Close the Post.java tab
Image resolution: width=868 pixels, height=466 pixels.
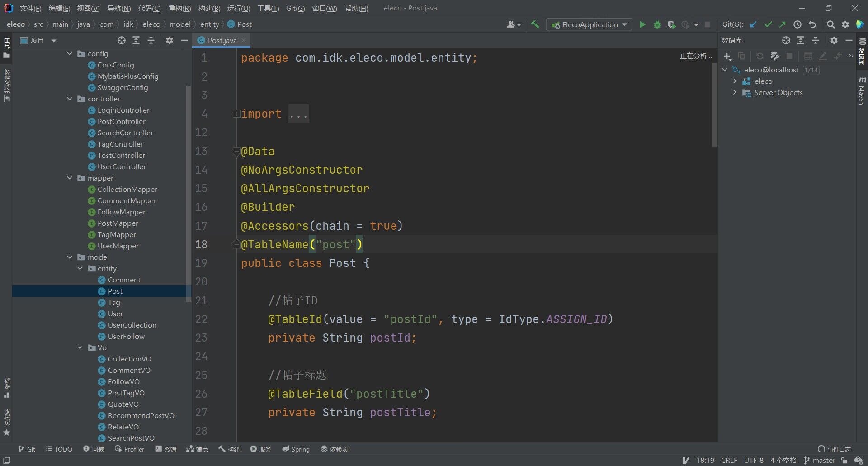pos(244,40)
